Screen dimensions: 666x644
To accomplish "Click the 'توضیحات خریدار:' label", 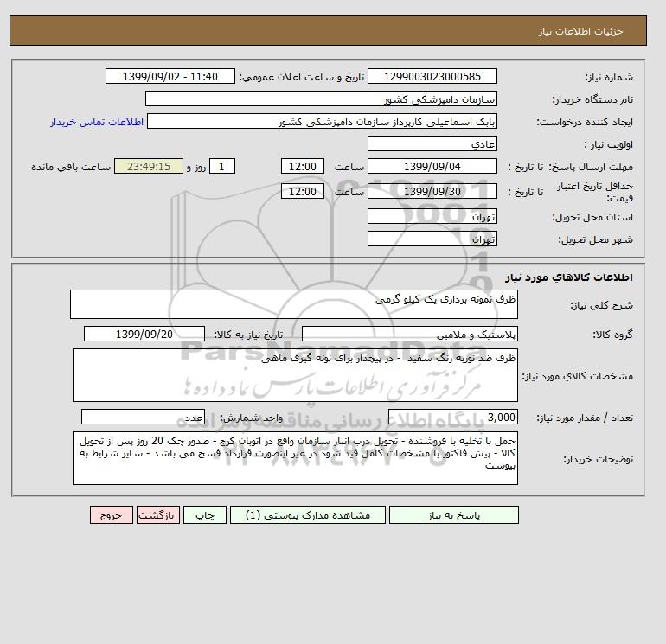I will [598, 459].
